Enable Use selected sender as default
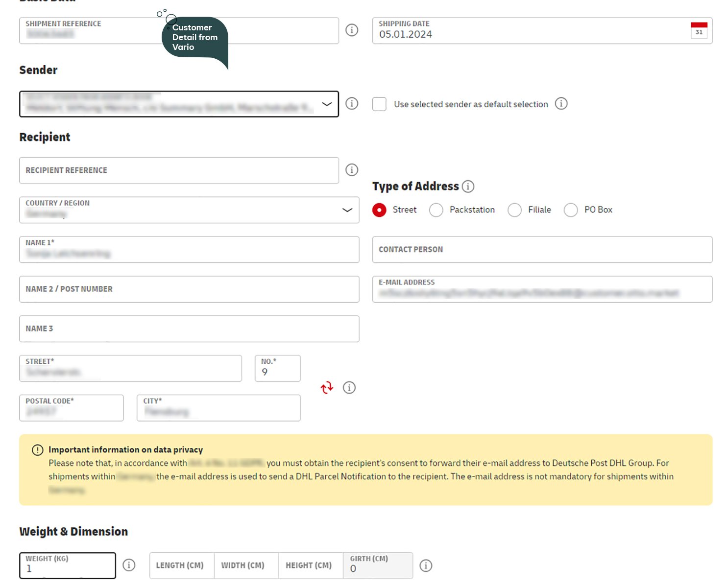The width and height of the screenshot is (728, 588). tap(379, 104)
